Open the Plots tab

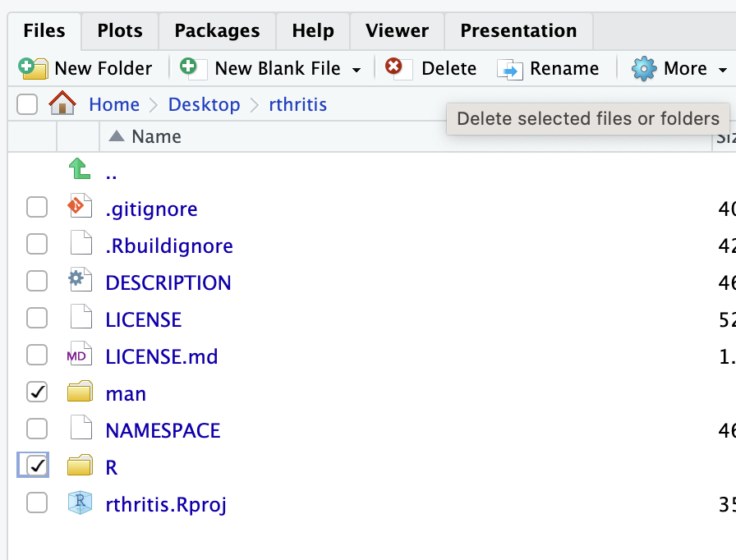[x=118, y=31]
